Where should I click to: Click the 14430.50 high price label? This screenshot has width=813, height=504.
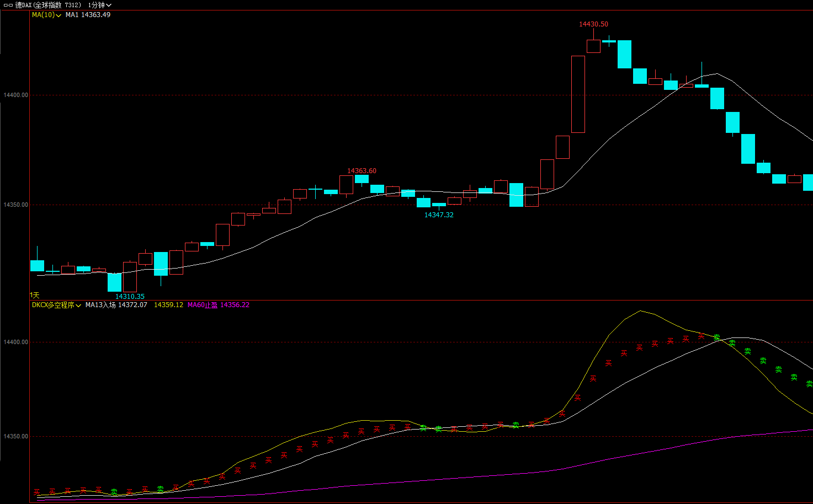(593, 24)
